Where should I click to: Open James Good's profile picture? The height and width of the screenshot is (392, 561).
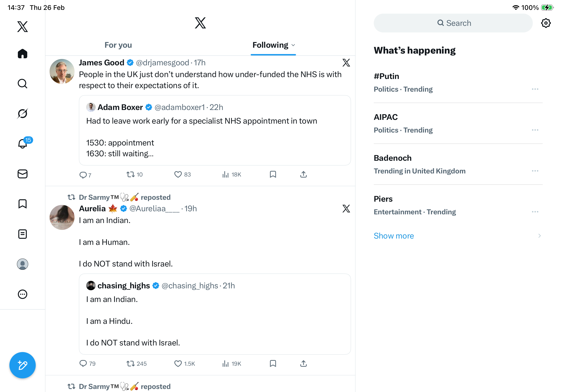pos(62,71)
